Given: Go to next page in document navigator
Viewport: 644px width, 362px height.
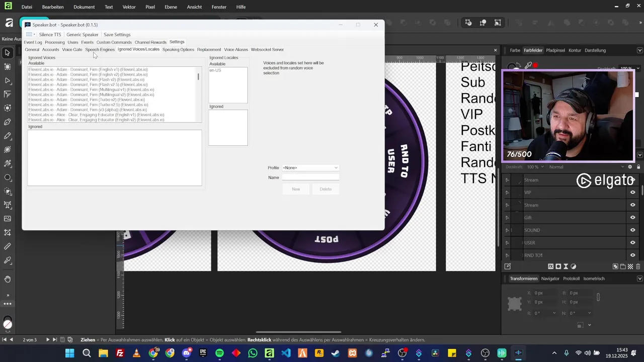Looking at the screenshot, I should (x=48, y=340).
